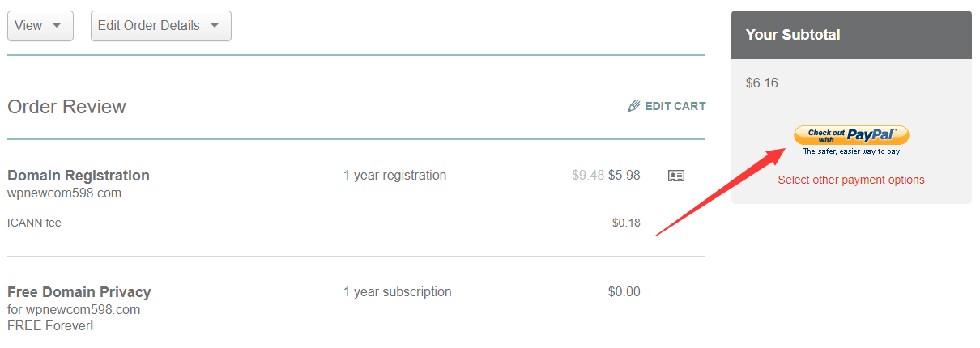Click the Edit Cart pencil icon
980x348 pixels.
pos(634,106)
